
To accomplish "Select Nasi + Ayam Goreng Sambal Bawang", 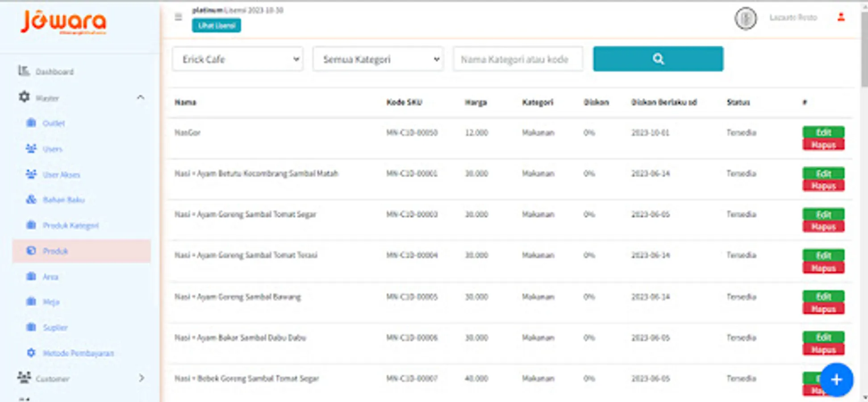I will (238, 297).
